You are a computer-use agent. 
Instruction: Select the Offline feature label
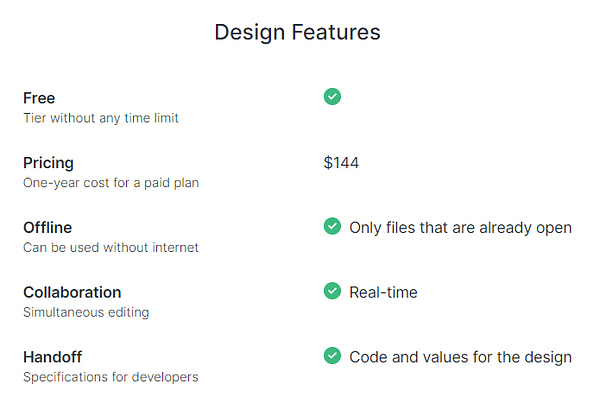[x=48, y=228]
